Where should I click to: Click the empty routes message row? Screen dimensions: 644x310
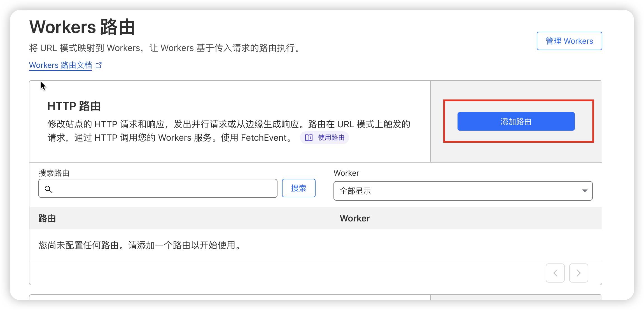point(140,245)
